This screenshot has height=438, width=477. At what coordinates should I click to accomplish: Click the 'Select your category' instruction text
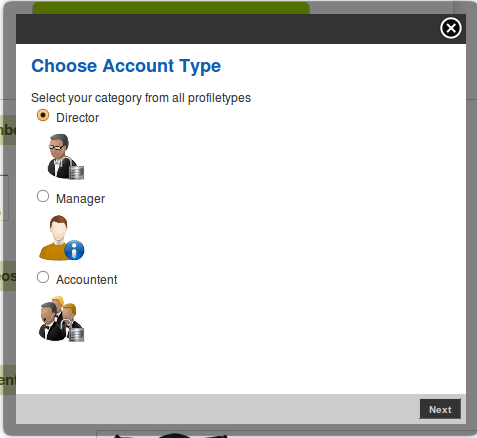pyautogui.click(x=141, y=98)
